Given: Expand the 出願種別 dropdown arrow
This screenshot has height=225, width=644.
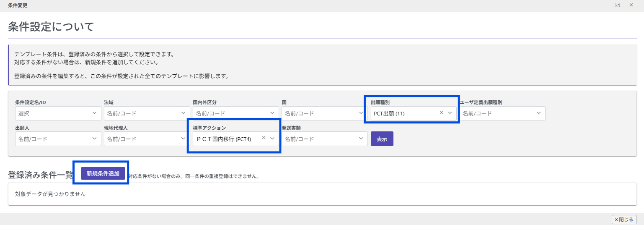Looking at the screenshot, I should [x=450, y=113].
